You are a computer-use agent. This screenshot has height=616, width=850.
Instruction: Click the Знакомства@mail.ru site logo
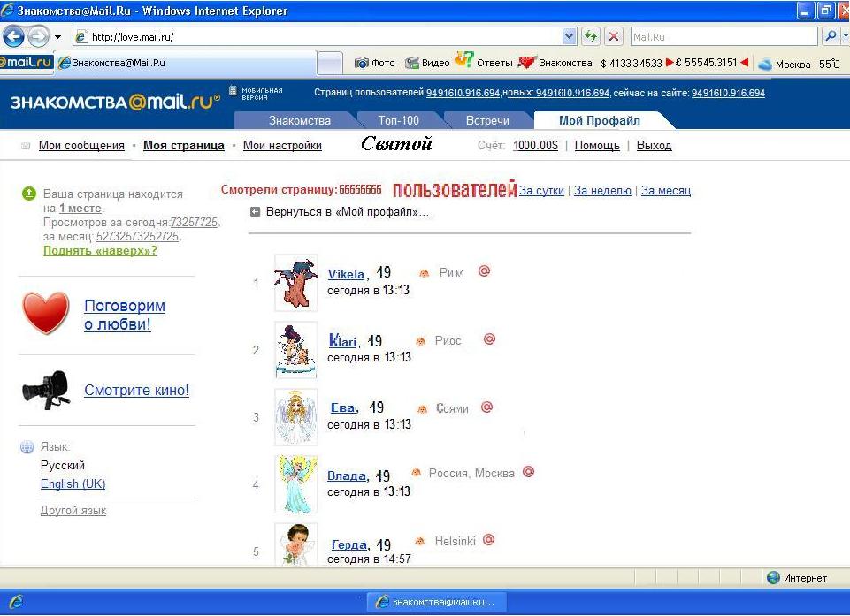coord(116,102)
